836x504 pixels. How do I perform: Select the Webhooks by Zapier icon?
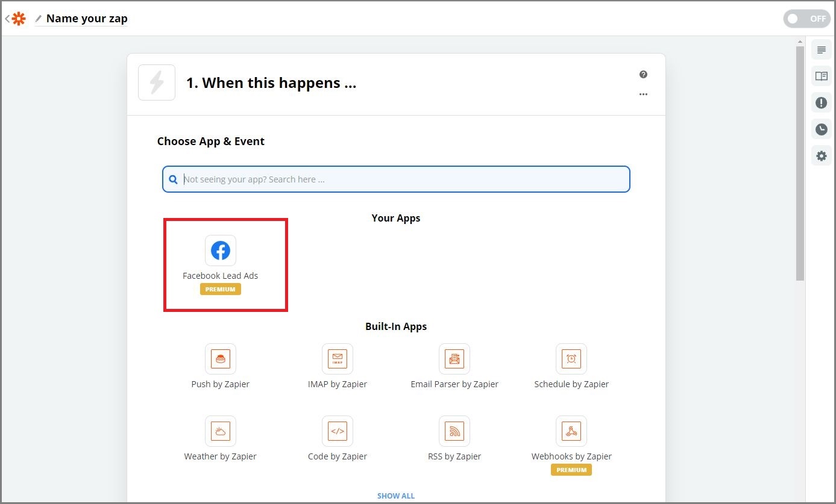coord(571,431)
